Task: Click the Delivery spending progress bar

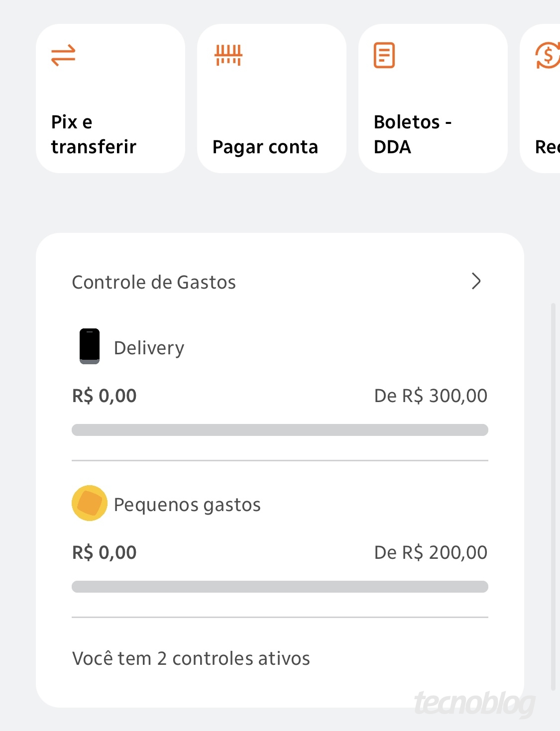Action: pyautogui.click(x=280, y=430)
